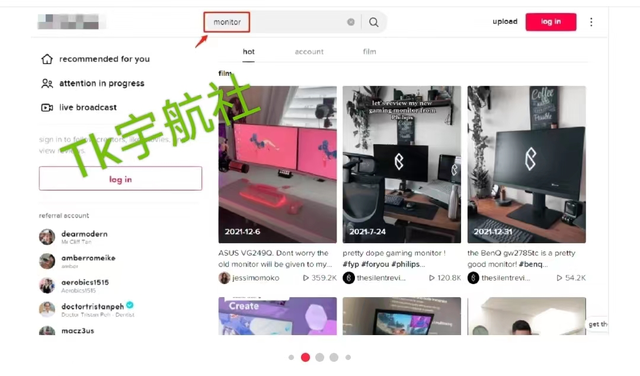Select the last small carousel dot
640x376 pixels.
(348, 357)
